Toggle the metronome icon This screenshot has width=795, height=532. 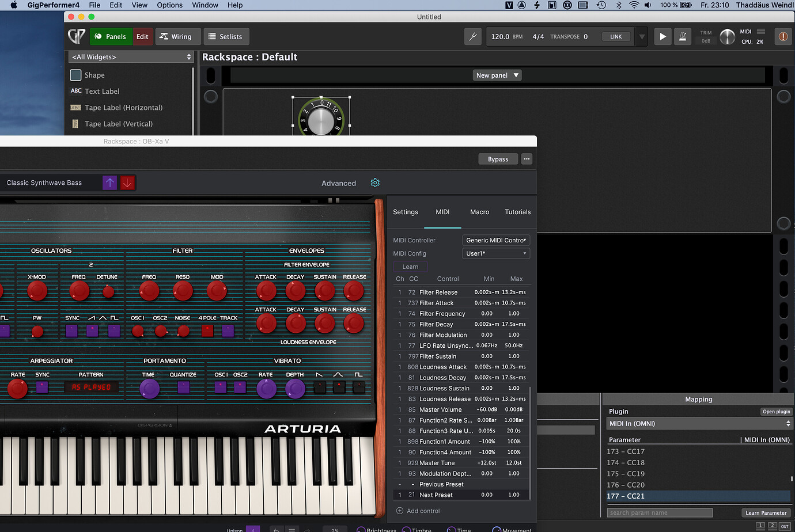[683, 36]
